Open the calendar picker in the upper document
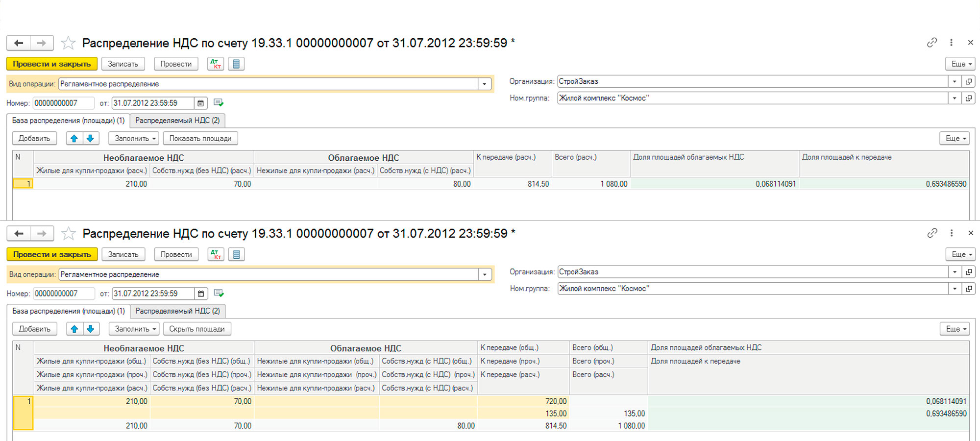The width and height of the screenshot is (980, 441). 200,103
